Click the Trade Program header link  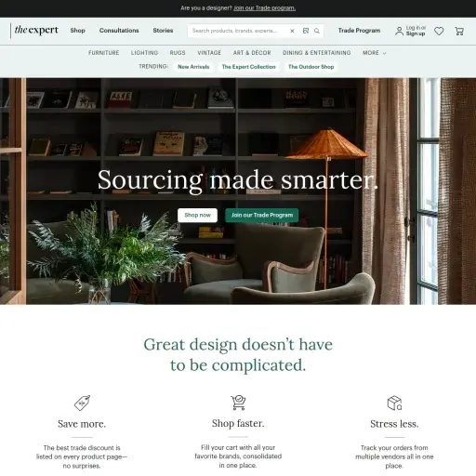tap(359, 31)
